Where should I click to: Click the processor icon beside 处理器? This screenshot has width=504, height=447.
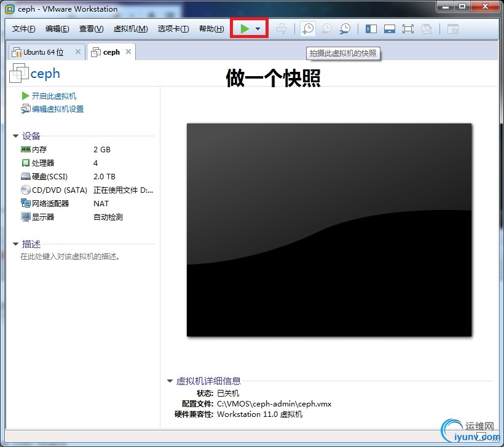coord(26,163)
